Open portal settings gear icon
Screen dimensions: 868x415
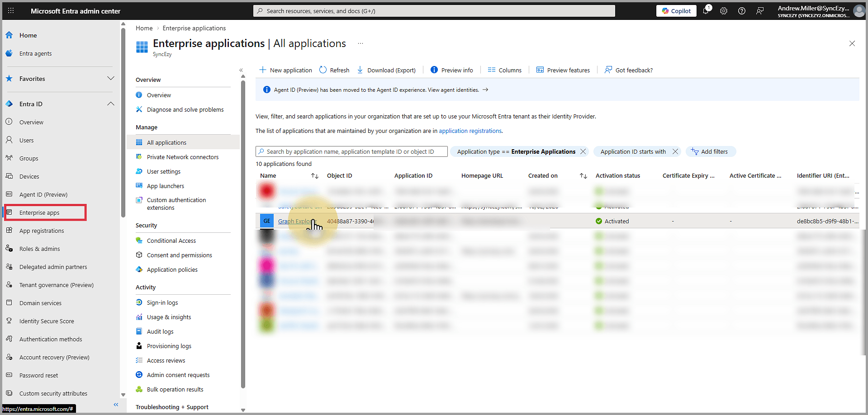724,11
